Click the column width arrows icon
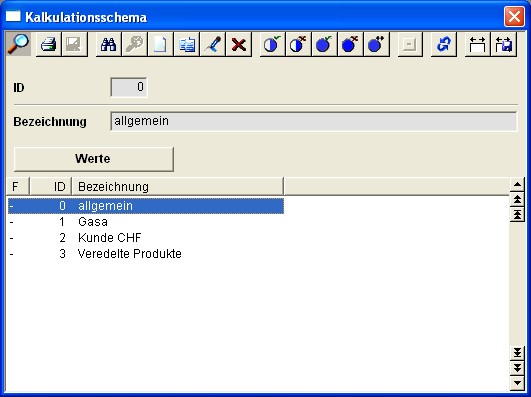Viewport: 531px width, 397px height. point(477,44)
